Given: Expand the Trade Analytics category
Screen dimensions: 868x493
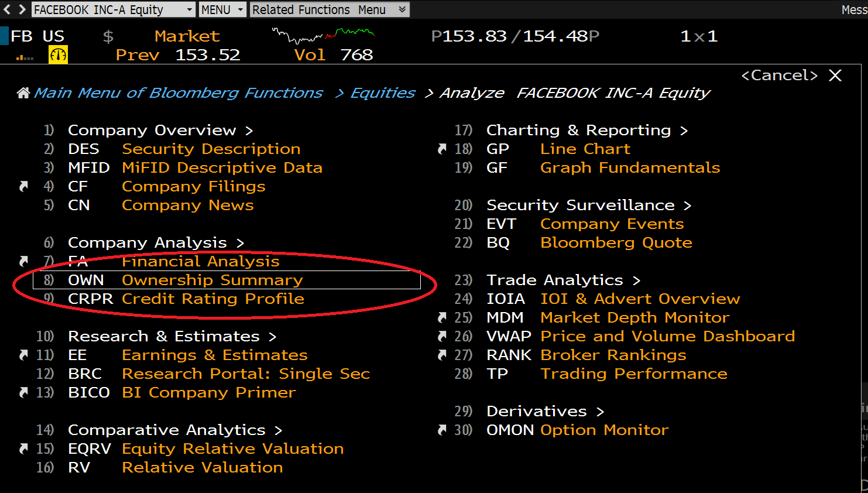Looking at the screenshot, I should pyautogui.click(x=563, y=280).
